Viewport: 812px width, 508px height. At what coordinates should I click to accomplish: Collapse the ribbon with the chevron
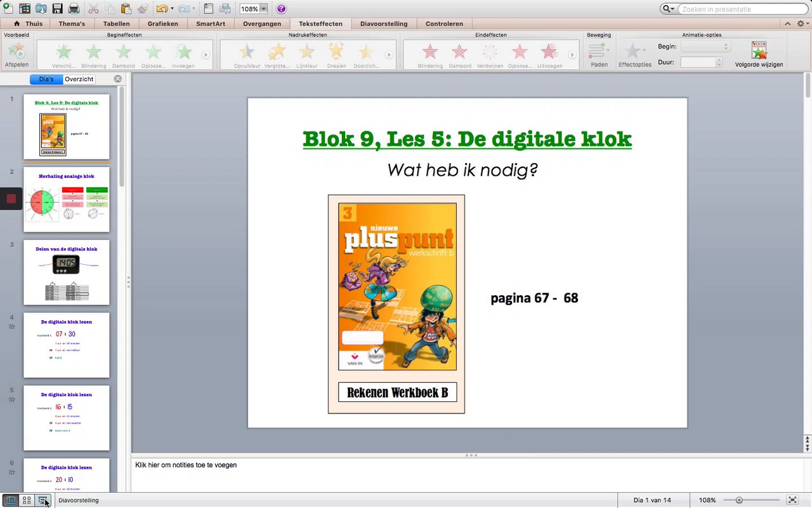pos(787,23)
